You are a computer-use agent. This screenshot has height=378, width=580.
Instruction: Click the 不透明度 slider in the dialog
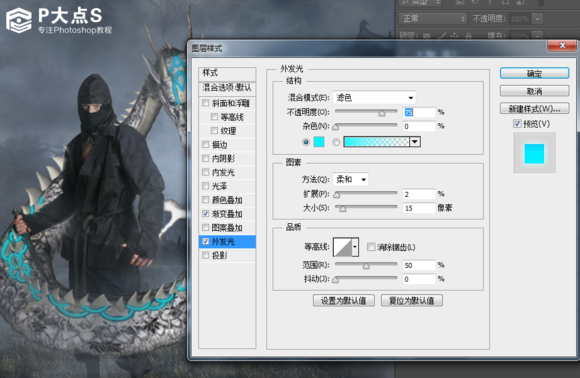pos(366,112)
